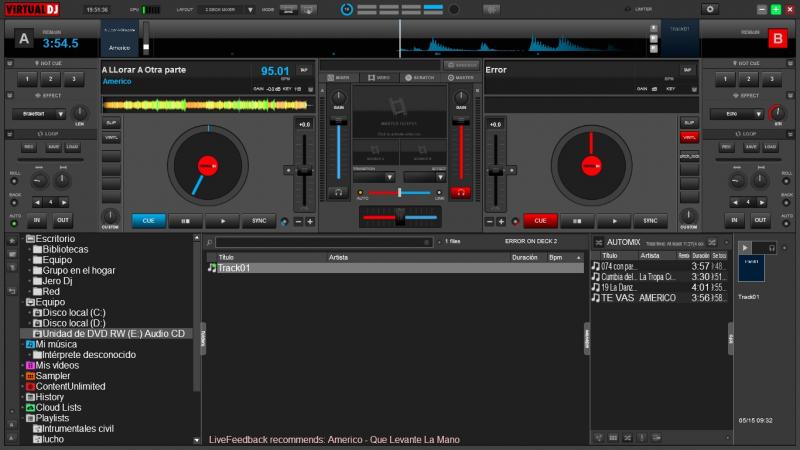Click loop OUT button on Deck A

[x=62, y=220]
